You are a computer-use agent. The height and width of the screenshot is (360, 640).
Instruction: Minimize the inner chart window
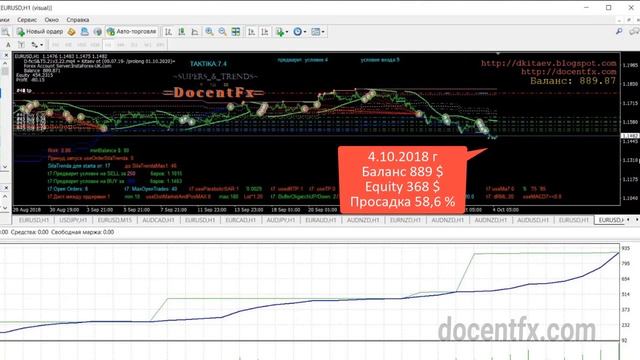[619, 20]
